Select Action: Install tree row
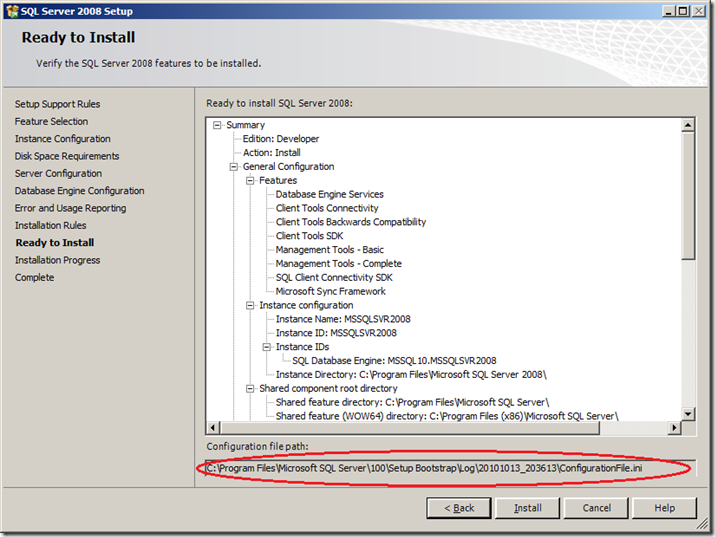 272,153
